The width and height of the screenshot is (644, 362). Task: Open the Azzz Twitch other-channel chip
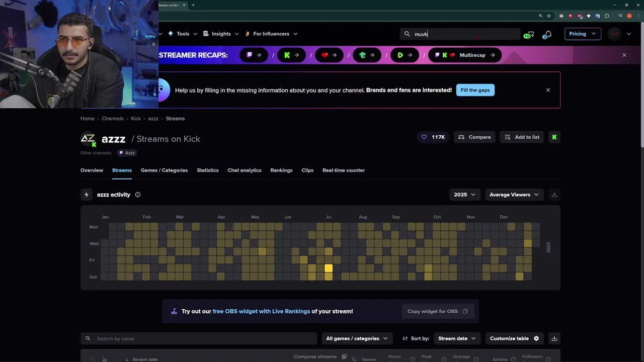pyautogui.click(x=127, y=153)
